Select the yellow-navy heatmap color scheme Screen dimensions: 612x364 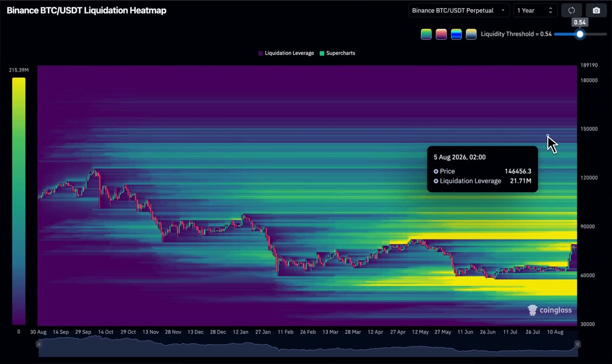(471, 34)
